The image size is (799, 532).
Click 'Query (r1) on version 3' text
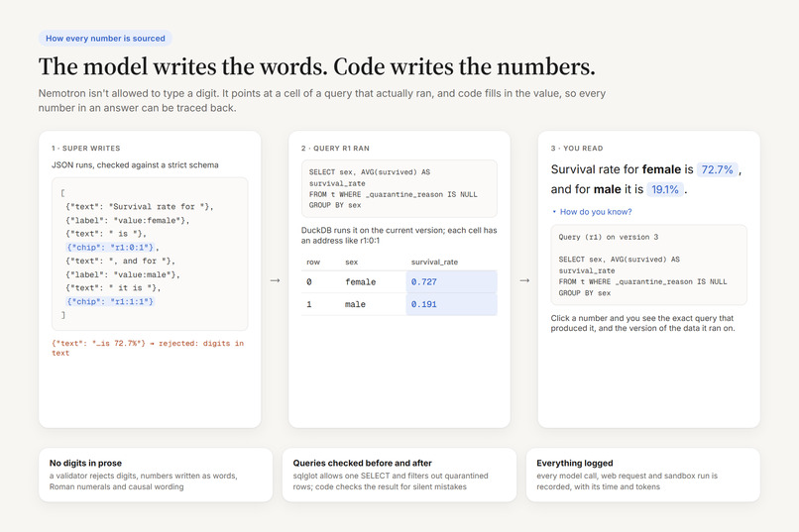(x=608, y=237)
